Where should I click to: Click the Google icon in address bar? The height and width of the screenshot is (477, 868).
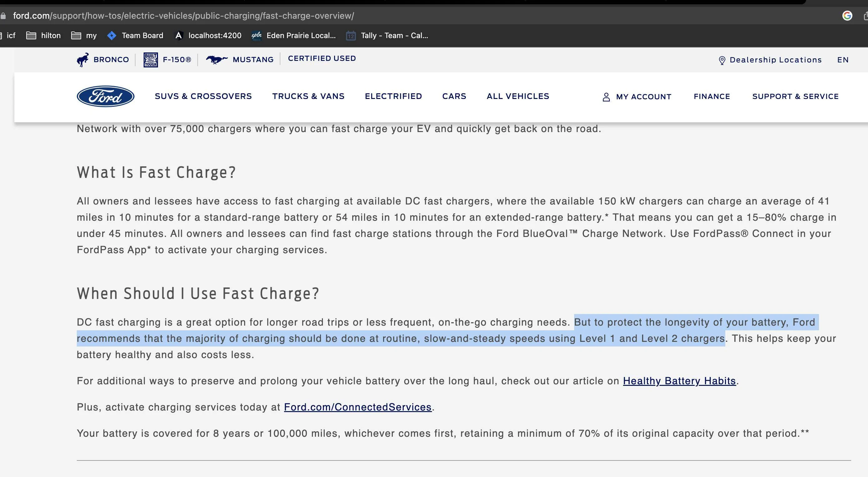(x=847, y=16)
